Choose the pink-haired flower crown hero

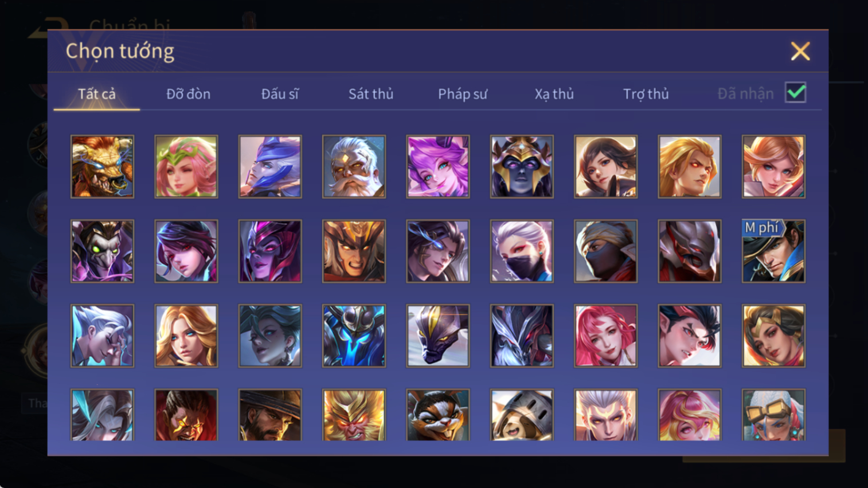(x=186, y=167)
